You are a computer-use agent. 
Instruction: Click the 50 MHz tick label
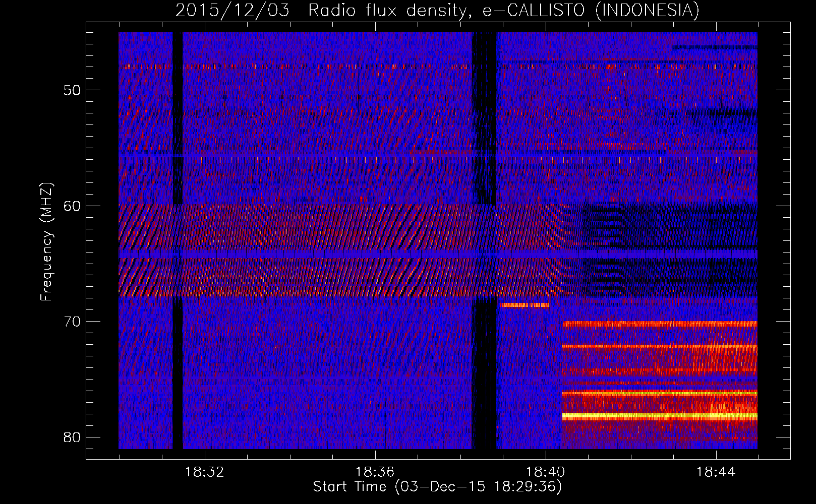coord(72,90)
